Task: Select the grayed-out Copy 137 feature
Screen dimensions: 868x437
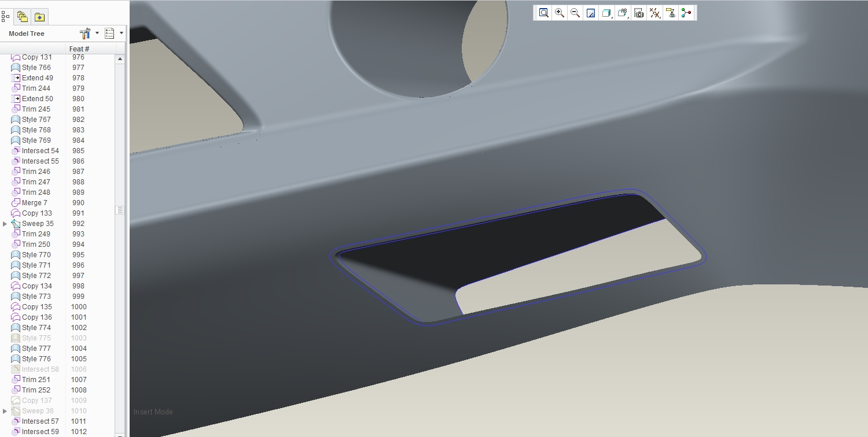Action: point(37,401)
